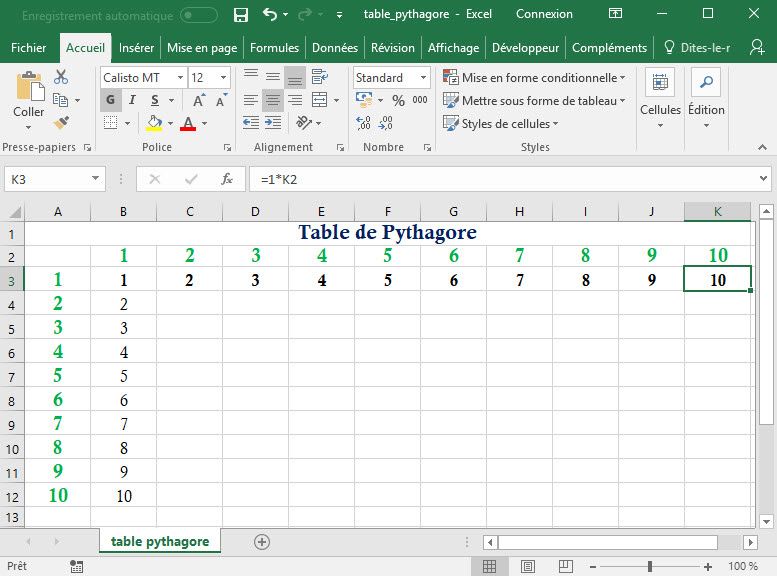Viewport: 777px width, 576px height.
Task: Apply thousands separator 000 style
Action: coord(420,100)
